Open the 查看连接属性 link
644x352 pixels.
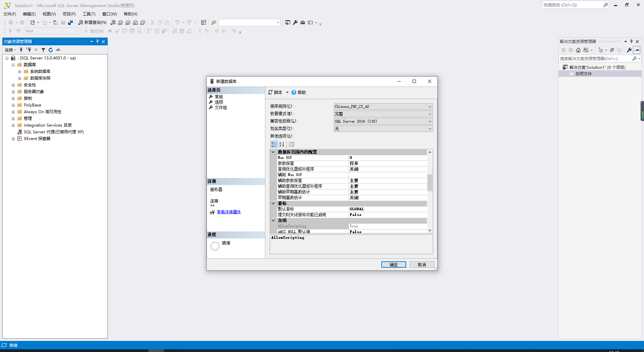click(x=229, y=212)
